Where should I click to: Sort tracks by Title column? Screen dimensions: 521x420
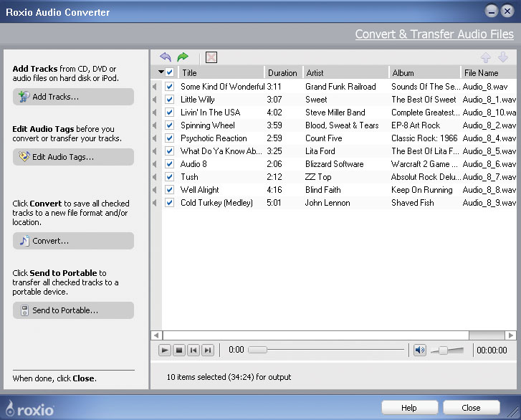[x=221, y=73]
